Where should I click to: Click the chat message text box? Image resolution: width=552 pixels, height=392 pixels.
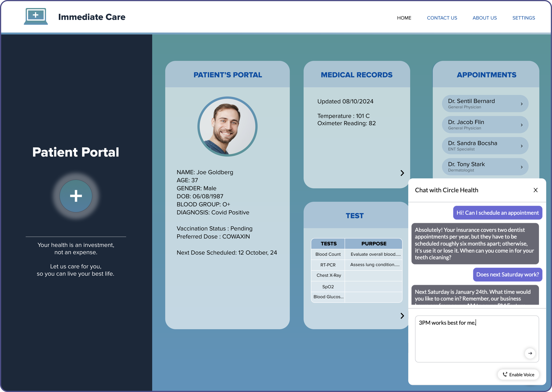click(x=469, y=338)
